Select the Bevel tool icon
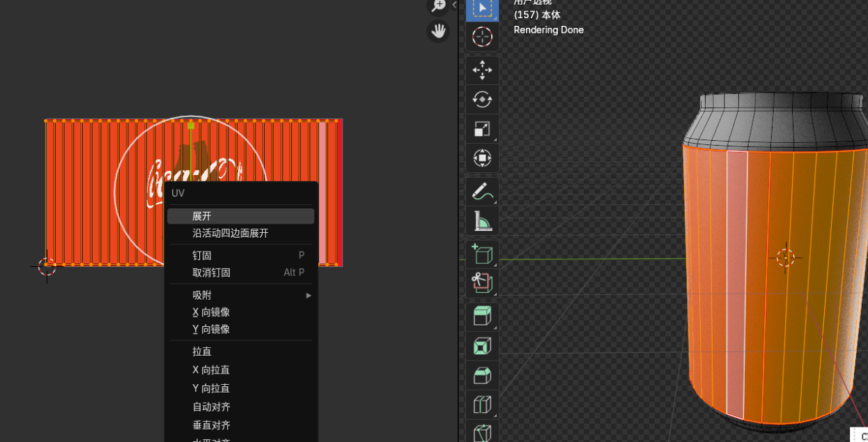868x442 pixels. pyautogui.click(x=482, y=375)
